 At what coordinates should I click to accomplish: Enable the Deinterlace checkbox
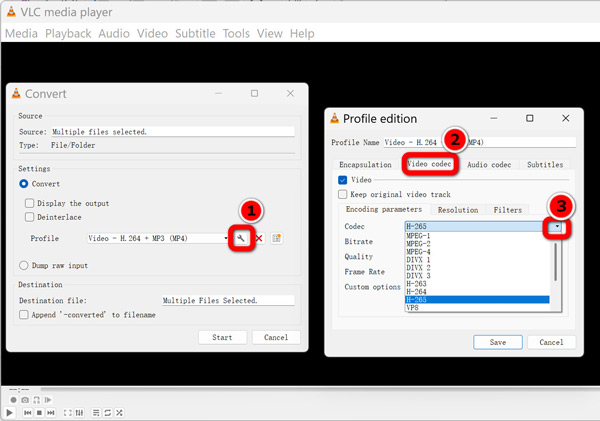[29, 217]
